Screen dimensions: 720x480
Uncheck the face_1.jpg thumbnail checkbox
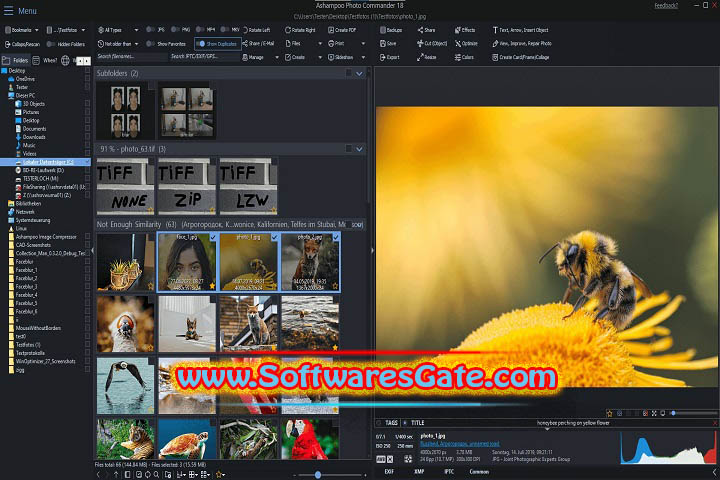[213, 237]
